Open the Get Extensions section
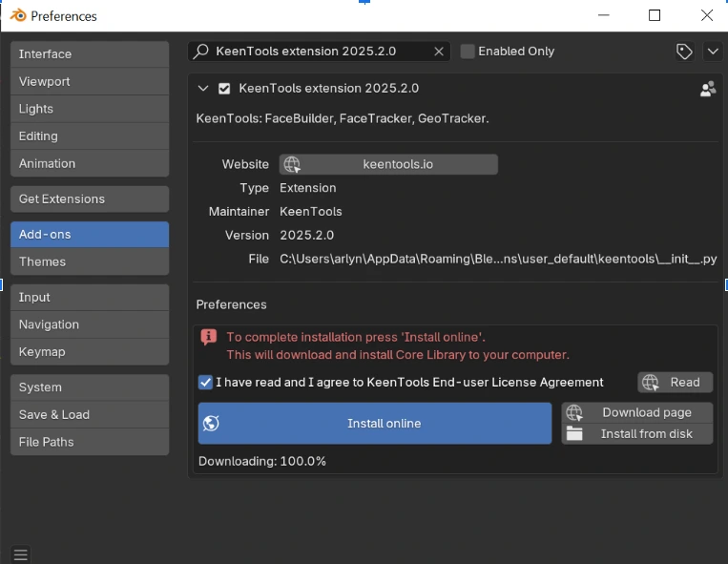This screenshot has height=564, width=728. (x=90, y=198)
